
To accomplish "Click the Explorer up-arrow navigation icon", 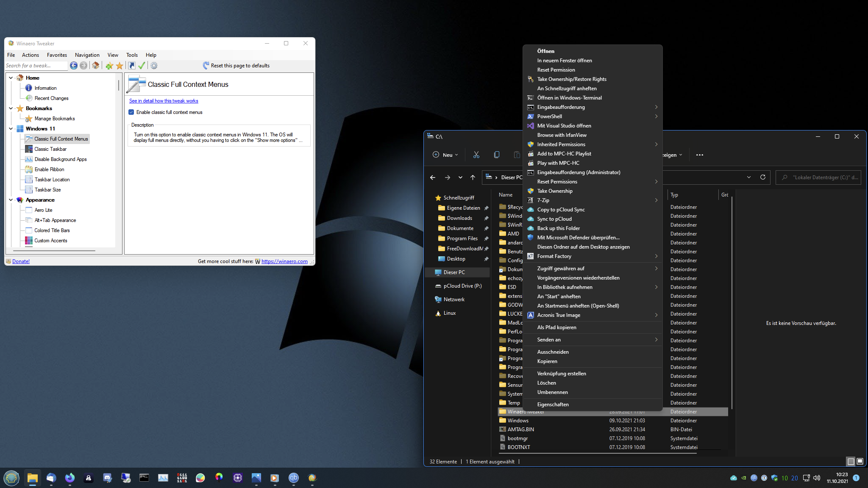I will [473, 177].
